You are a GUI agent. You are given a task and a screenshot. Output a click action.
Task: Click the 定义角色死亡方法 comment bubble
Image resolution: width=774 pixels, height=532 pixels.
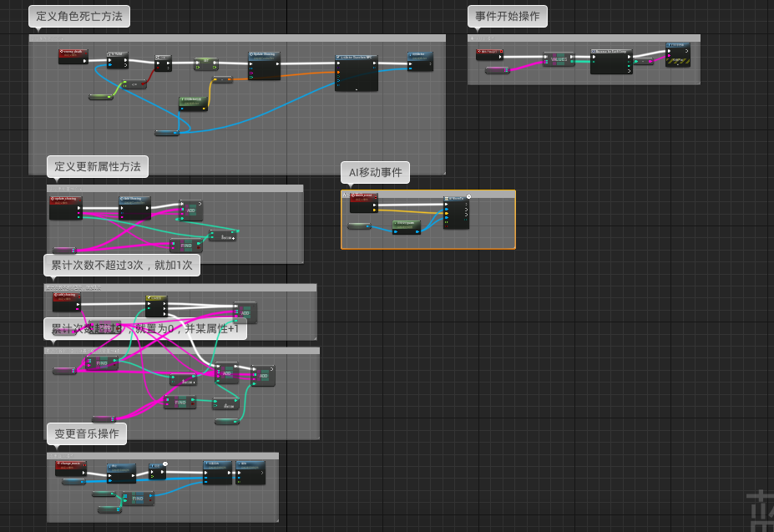pos(79,17)
